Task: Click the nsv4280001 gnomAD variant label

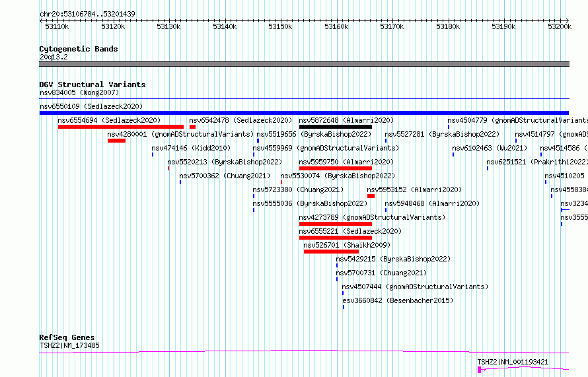Action: click(181, 134)
